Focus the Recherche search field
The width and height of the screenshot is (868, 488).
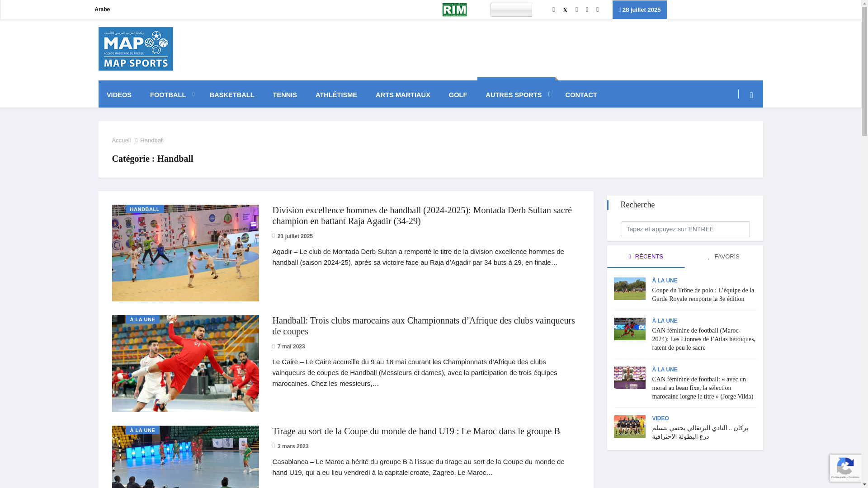pyautogui.click(x=685, y=229)
